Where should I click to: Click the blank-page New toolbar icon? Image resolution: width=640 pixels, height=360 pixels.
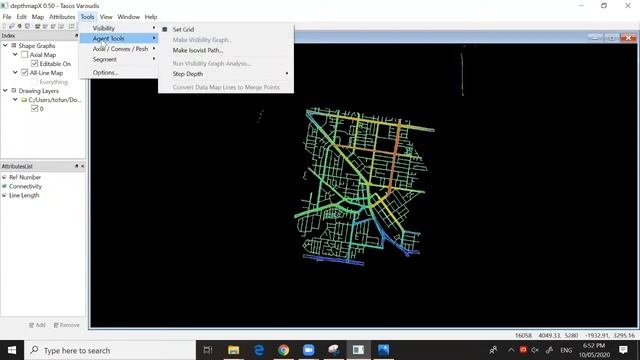[x=4, y=26]
